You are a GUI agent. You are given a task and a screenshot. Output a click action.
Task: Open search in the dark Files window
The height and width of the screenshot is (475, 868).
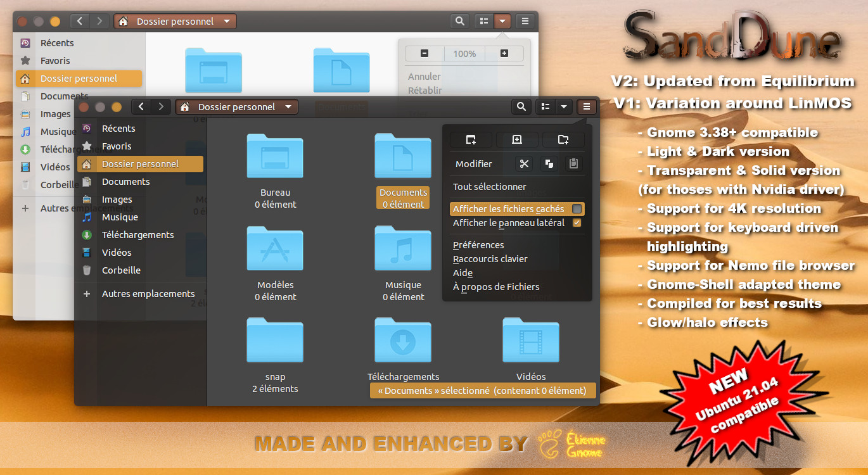(521, 107)
